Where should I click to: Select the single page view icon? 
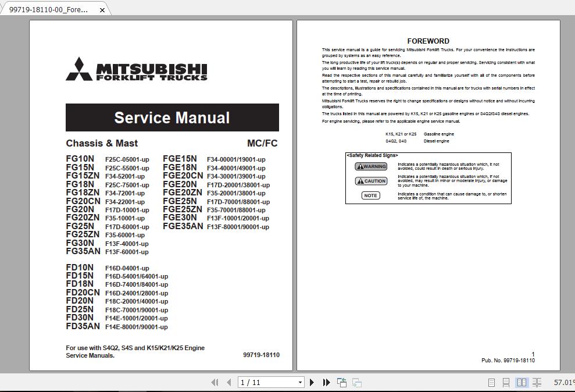(x=490, y=383)
